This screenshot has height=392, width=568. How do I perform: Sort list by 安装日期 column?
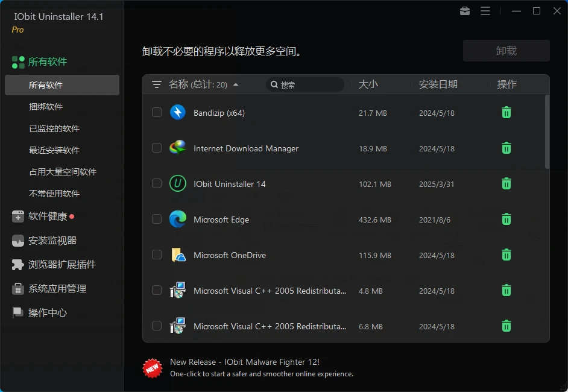coord(438,84)
